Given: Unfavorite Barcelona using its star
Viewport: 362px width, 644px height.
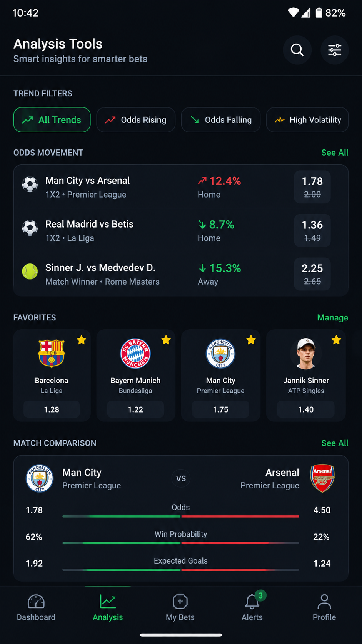Looking at the screenshot, I should click(x=82, y=340).
